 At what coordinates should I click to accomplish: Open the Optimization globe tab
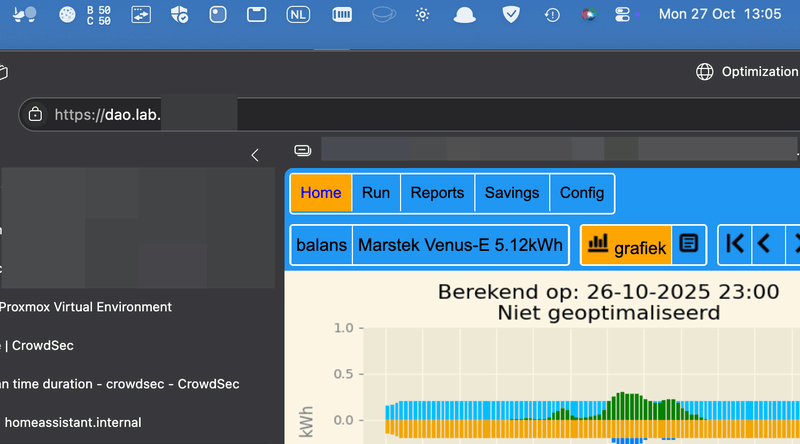tap(747, 71)
